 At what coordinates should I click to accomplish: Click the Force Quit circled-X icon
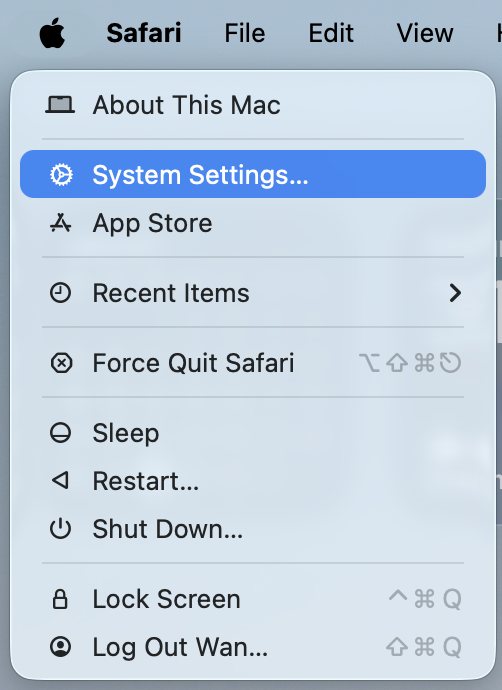click(61, 363)
